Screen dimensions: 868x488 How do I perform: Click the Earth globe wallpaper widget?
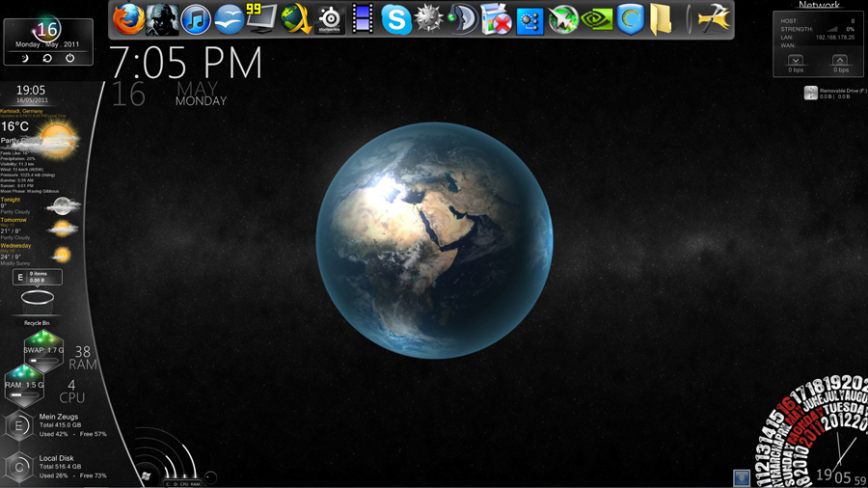[x=435, y=241]
